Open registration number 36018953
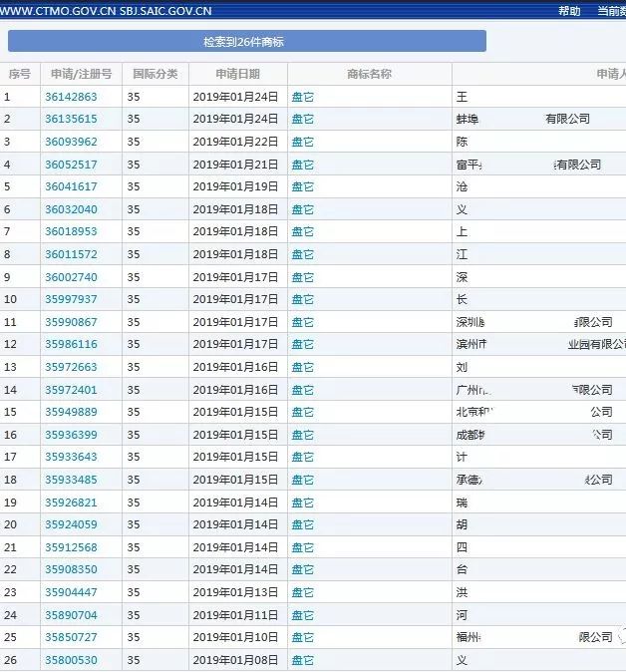This screenshot has width=626, height=672. pyautogui.click(x=71, y=231)
